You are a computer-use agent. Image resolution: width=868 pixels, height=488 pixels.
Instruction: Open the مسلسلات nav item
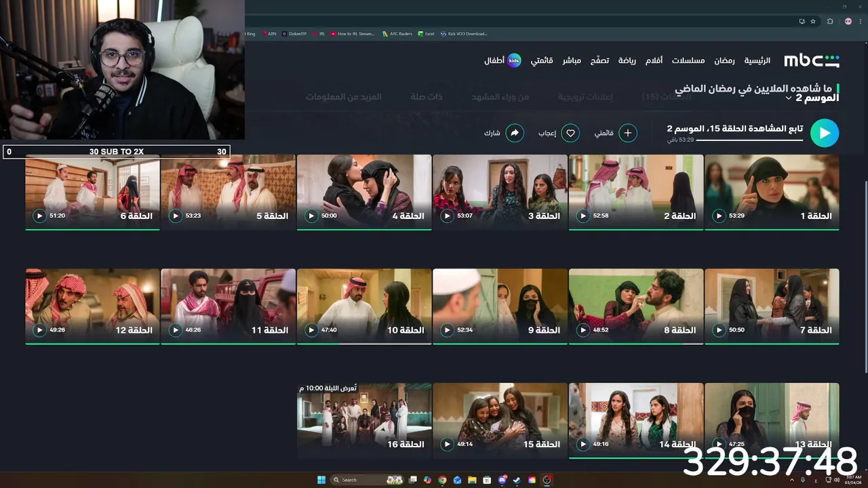click(688, 60)
